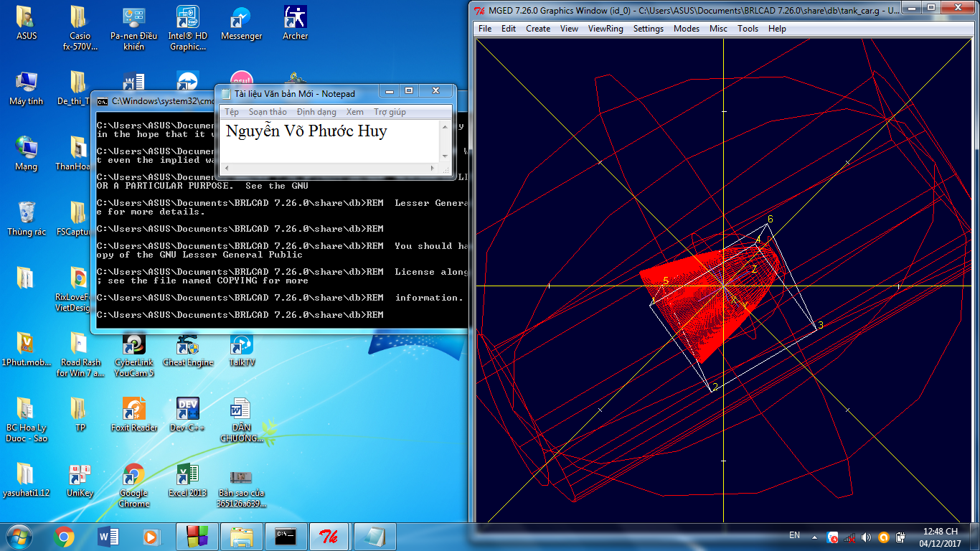This screenshot has height=551, width=980.
Task: Open the Tools menu in MGED
Action: pyautogui.click(x=748, y=29)
